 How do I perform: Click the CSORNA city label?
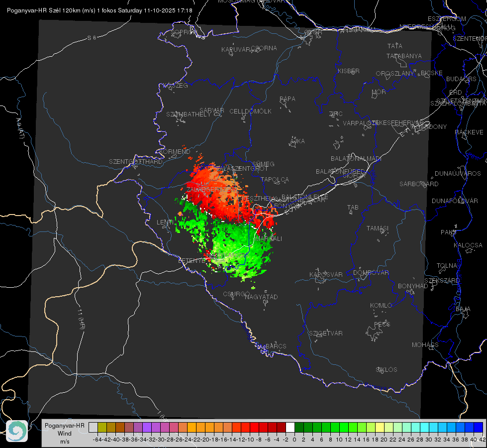[264, 48]
